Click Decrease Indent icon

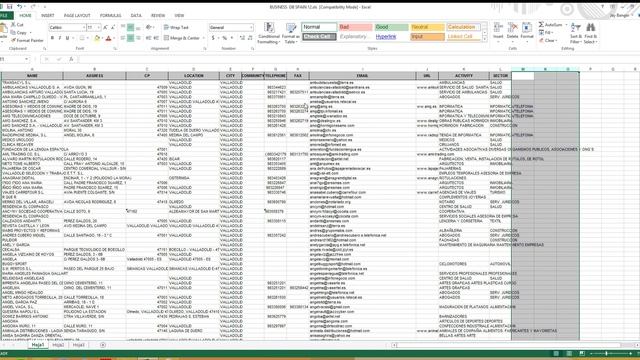(x=148, y=38)
